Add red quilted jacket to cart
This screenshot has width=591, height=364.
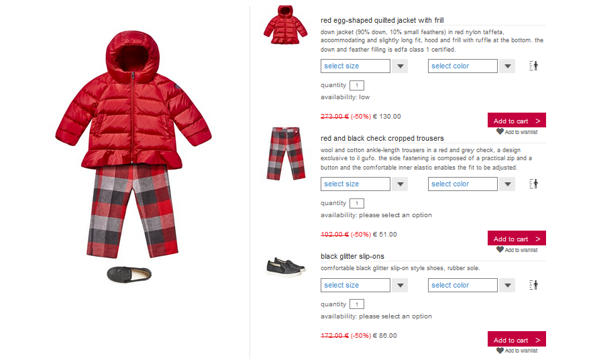click(517, 120)
